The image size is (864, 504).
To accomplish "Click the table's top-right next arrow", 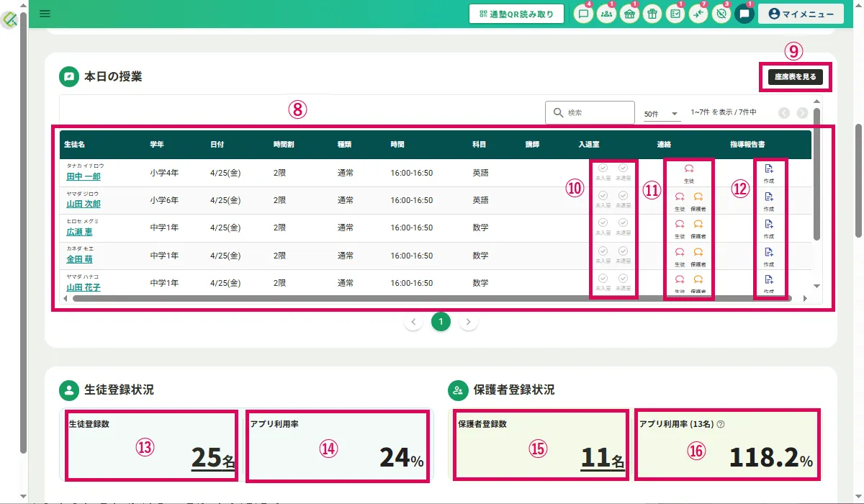I will point(802,113).
